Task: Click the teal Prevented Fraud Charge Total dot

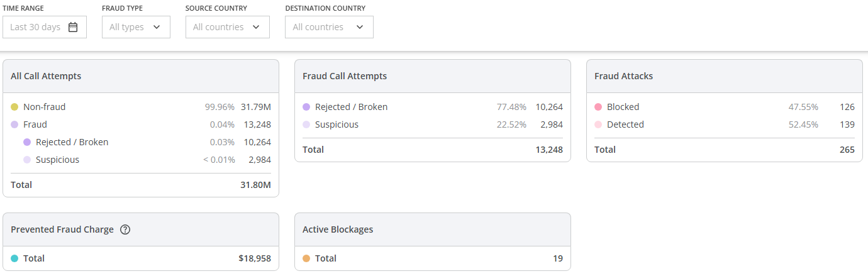Action: (14, 258)
